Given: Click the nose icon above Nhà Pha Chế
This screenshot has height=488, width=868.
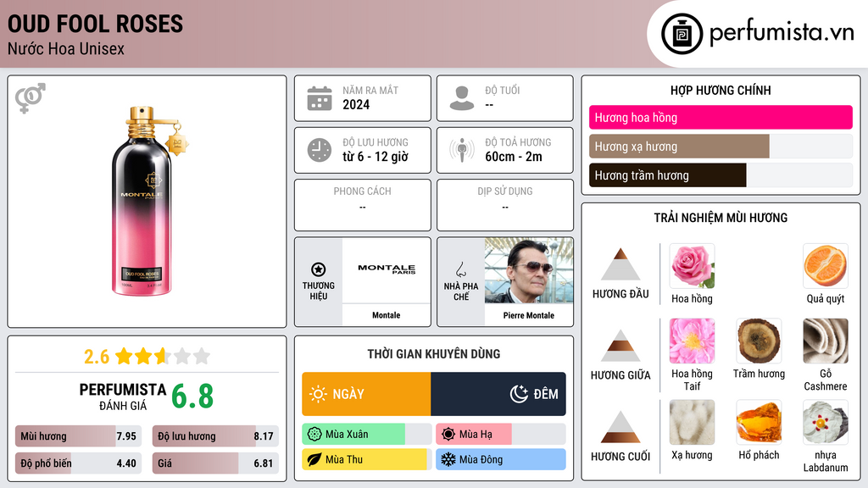Looking at the screenshot, I should click(460, 269).
